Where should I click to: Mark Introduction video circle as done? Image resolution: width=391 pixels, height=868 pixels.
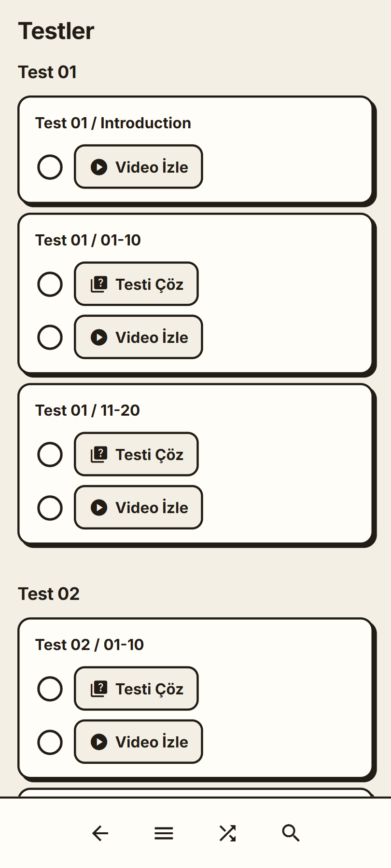point(50,167)
